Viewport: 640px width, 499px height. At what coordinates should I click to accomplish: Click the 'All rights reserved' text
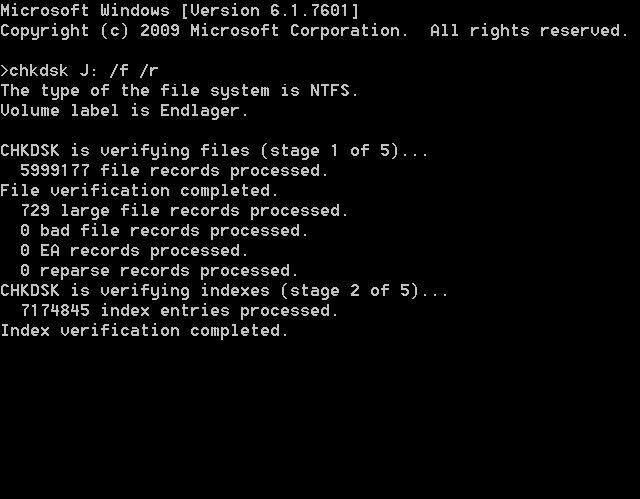(529, 31)
